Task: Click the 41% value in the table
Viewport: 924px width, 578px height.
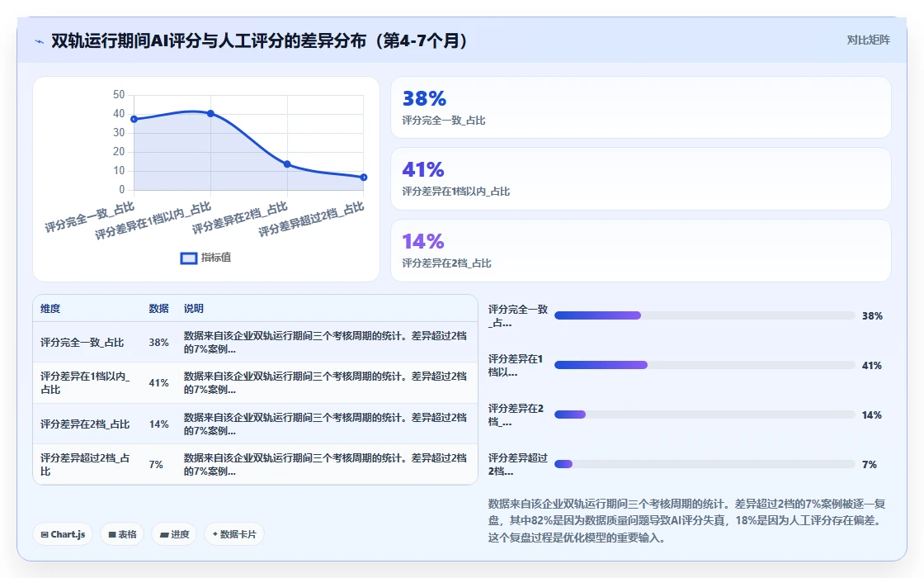Action: 158,383
